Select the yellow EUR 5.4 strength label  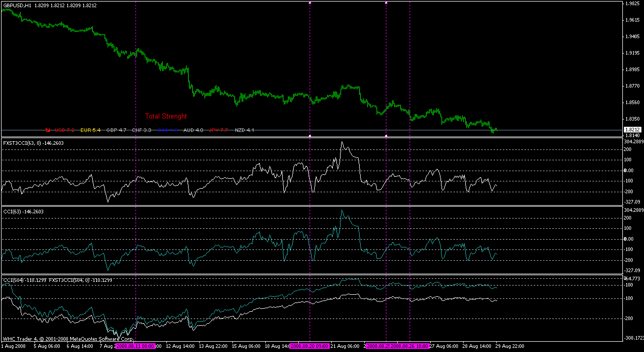click(x=91, y=130)
